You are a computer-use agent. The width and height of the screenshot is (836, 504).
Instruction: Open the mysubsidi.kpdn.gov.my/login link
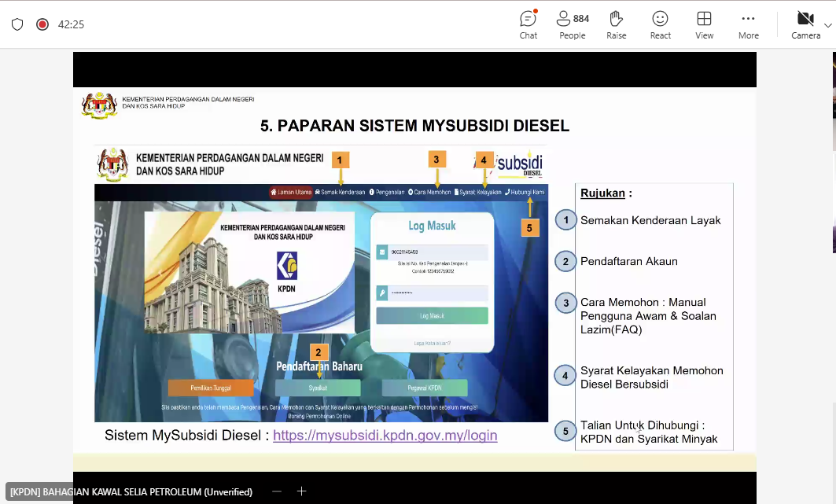point(385,435)
